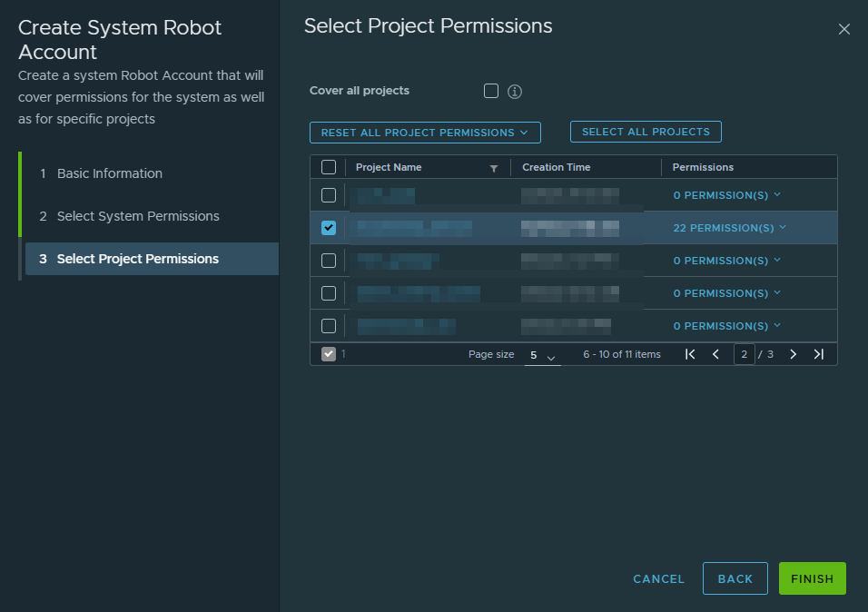Open the Page size selector
Screen dimensions: 868x612
543,356
